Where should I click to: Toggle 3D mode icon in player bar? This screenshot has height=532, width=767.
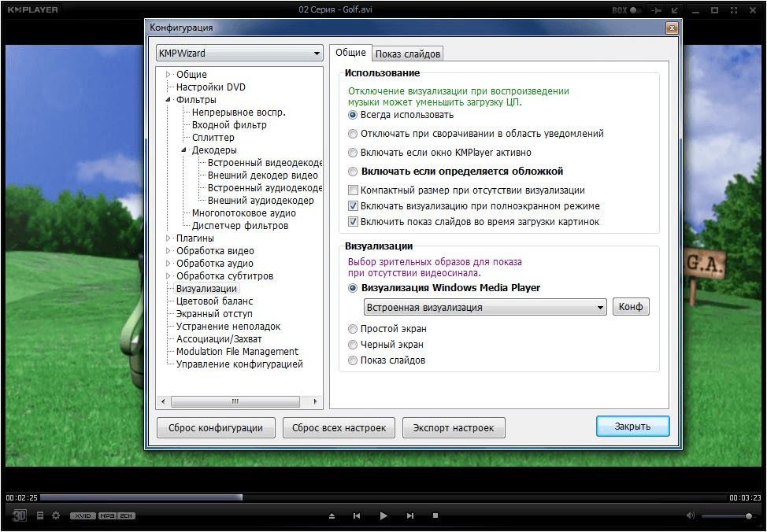tap(19, 515)
